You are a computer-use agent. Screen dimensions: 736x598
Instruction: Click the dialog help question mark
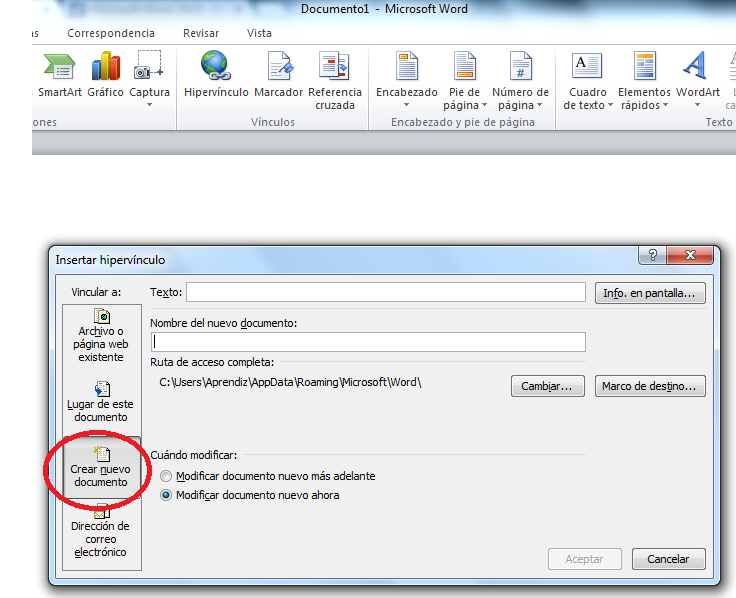click(x=652, y=255)
